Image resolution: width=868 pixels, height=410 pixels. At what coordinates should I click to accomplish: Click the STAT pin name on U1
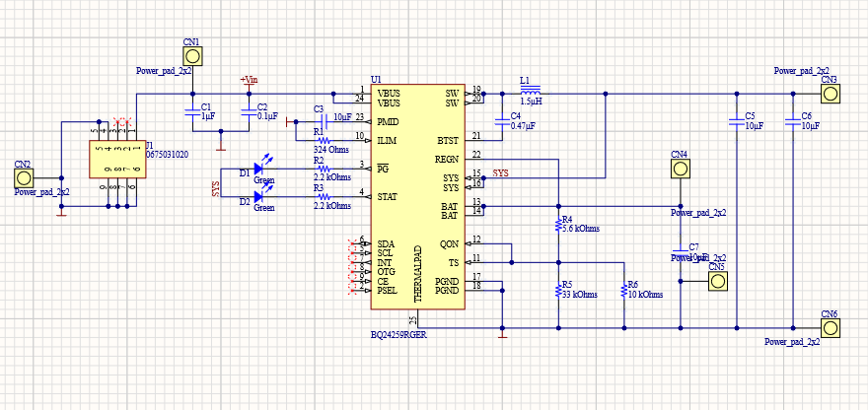pyautogui.click(x=388, y=196)
